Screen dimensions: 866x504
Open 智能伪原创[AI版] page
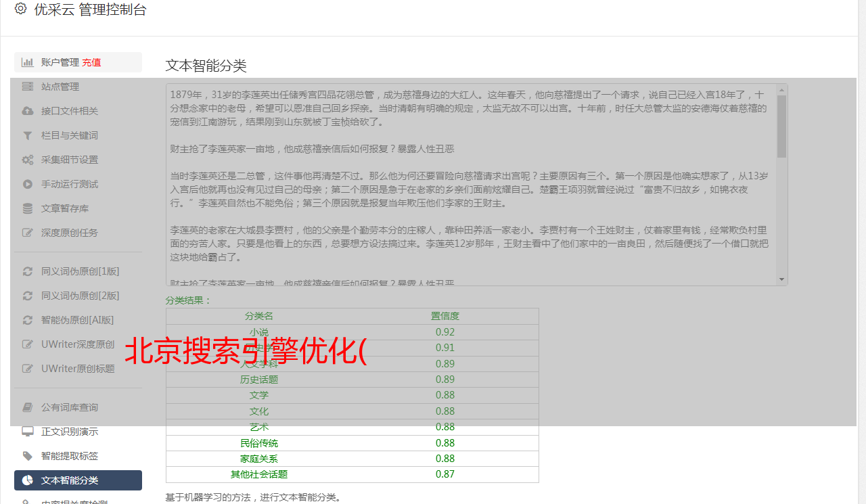(78, 320)
